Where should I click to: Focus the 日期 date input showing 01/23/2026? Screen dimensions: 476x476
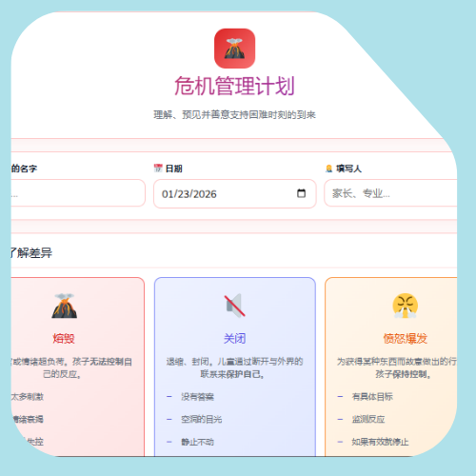[x=235, y=193]
